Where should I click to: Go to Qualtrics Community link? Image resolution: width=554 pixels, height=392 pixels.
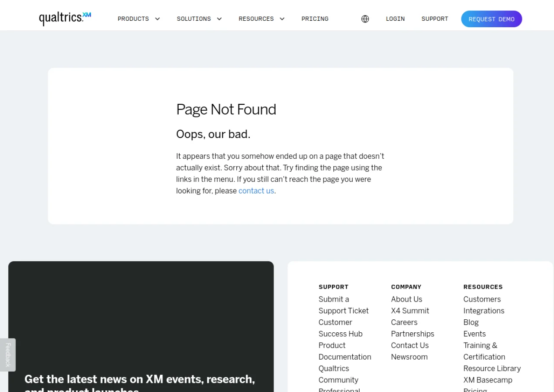(x=338, y=374)
